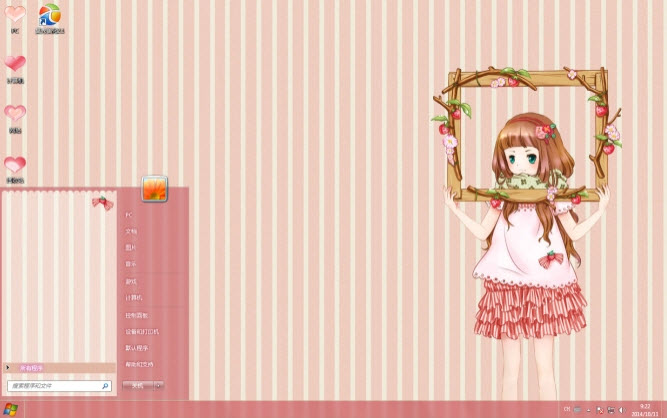Image resolution: width=667 pixels, height=418 pixels.
Task: Click the keyboard icon in the taskbar
Action: coord(577,409)
